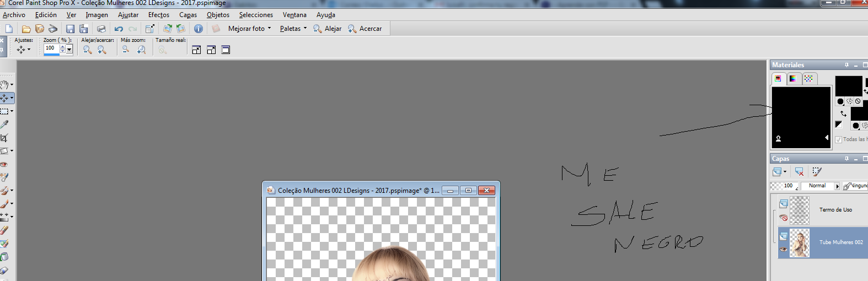Click the Acercar zoom-in button

coord(365,29)
